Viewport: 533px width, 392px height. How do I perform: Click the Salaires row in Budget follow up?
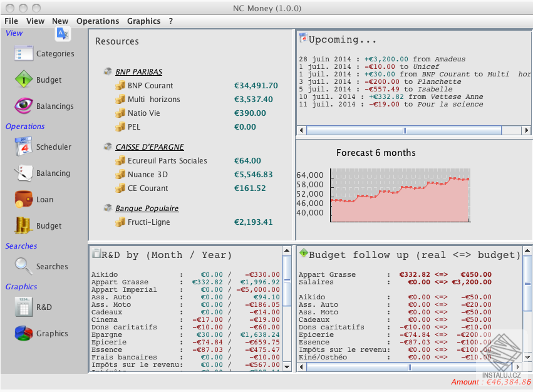click(395, 282)
